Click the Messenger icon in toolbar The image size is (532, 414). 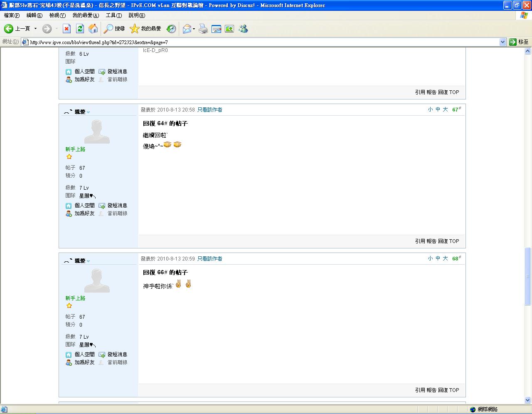[x=243, y=29]
